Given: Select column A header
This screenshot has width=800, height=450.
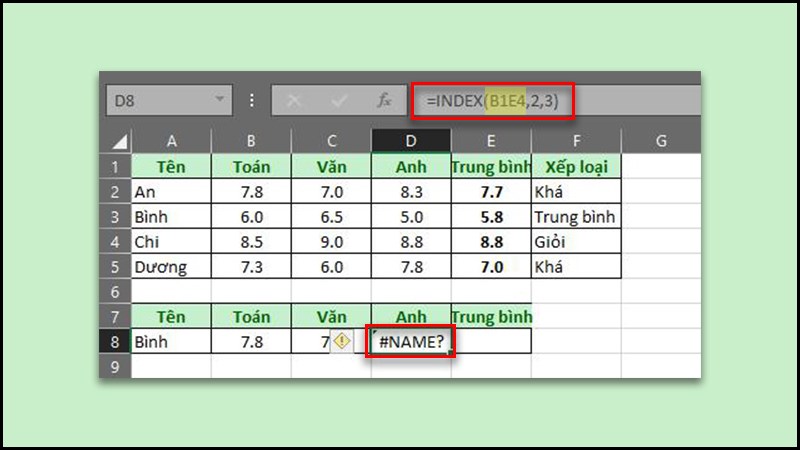Looking at the screenshot, I should [x=171, y=141].
